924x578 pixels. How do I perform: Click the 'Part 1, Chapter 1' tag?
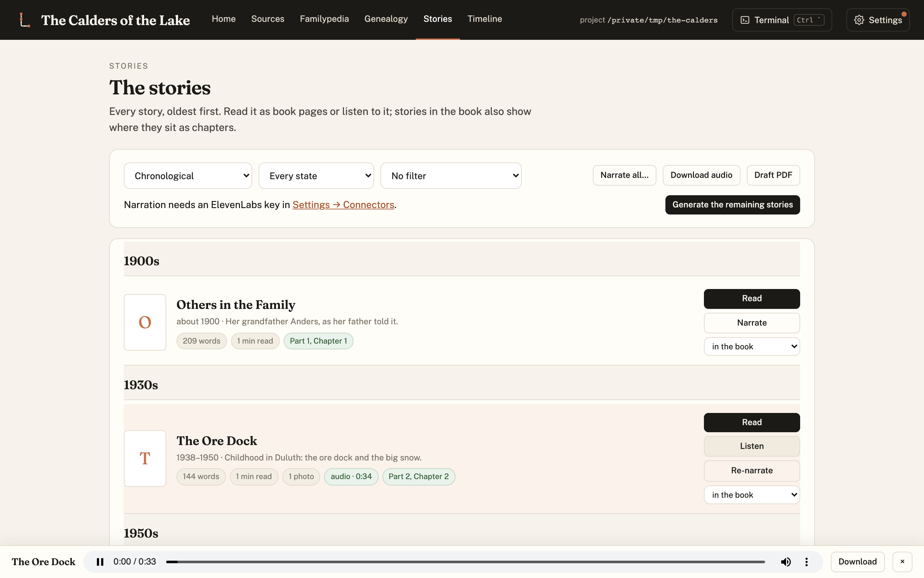pyautogui.click(x=318, y=341)
